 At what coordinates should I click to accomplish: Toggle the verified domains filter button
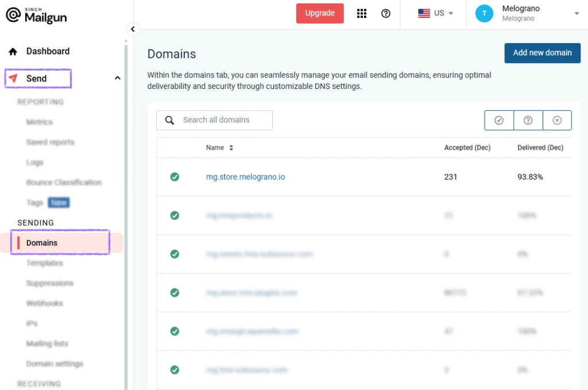pyautogui.click(x=499, y=120)
